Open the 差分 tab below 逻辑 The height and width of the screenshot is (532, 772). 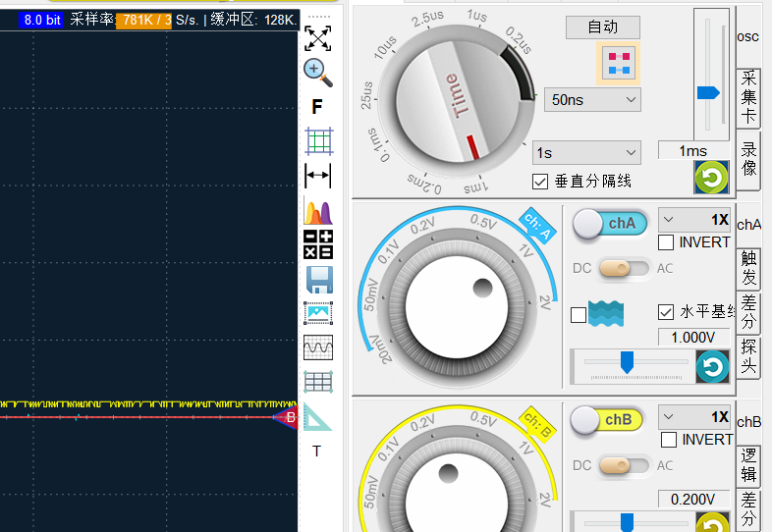748,508
